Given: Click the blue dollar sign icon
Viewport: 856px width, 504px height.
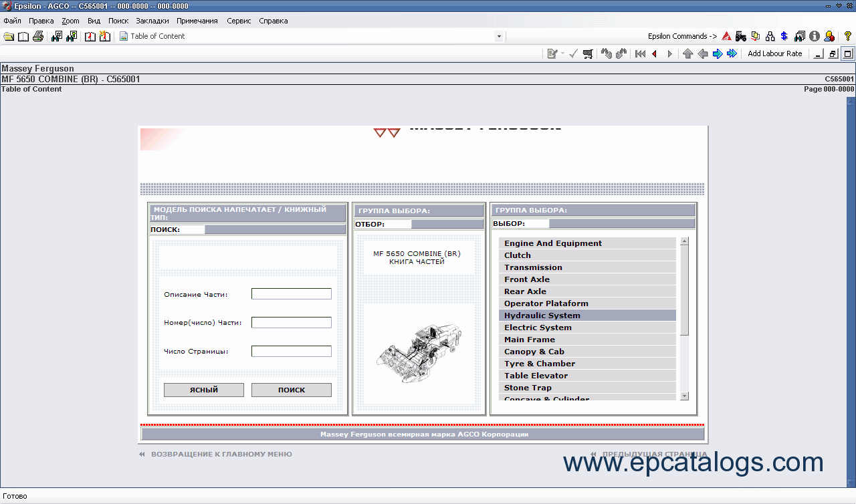Looking at the screenshot, I should tap(784, 36).
